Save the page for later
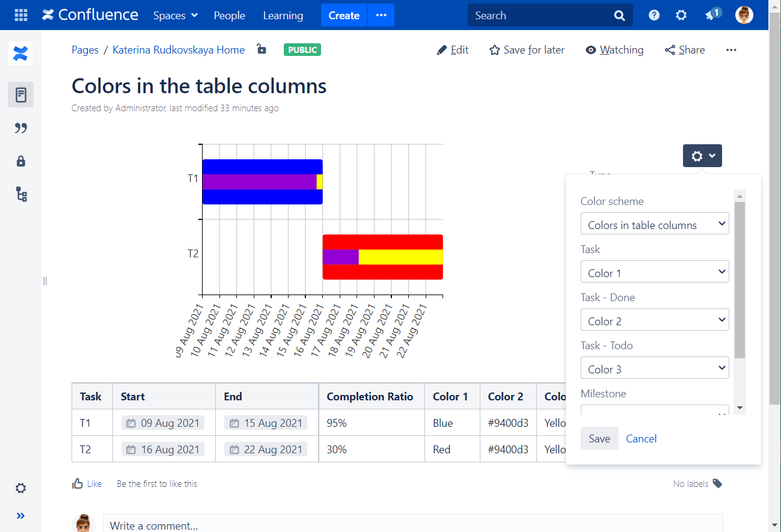The height and width of the screenshot is (532, 781). (x=527, y=50)
